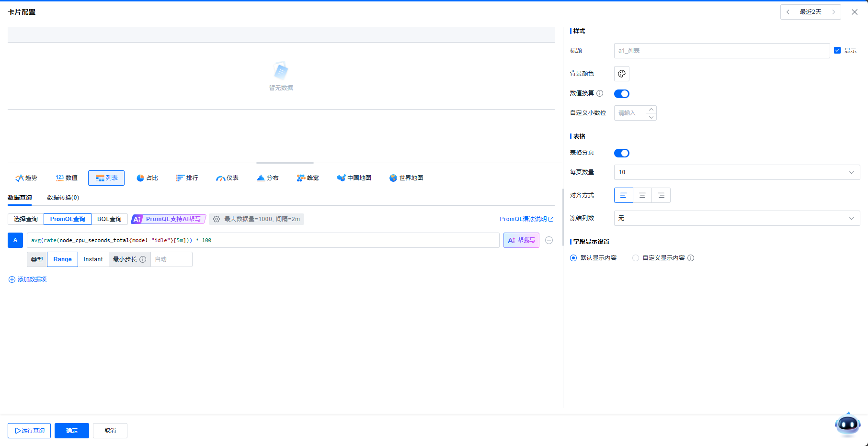868x446 pixels.
Task: Select the 蜂窝 honeycomb chart type
Action: tap(308, 178)
